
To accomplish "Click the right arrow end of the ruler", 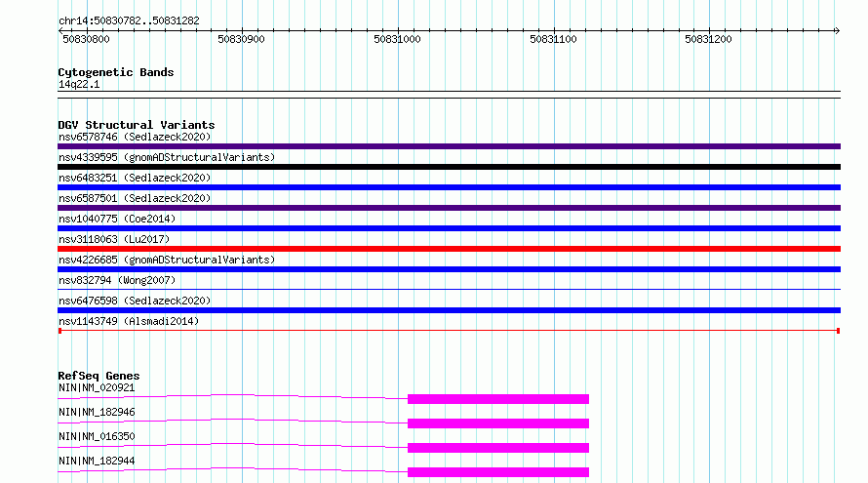I will [837, 30].
